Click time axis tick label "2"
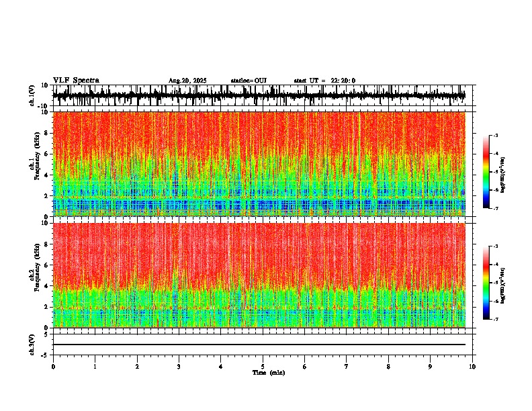 pos(137,367)
